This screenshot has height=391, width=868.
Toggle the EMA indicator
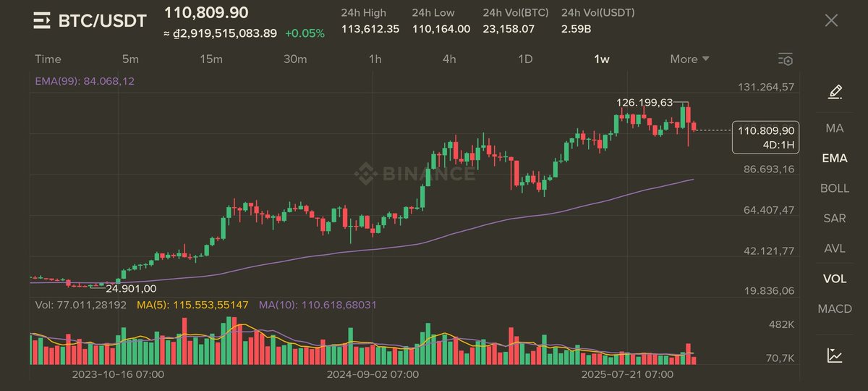coord(835,158)
